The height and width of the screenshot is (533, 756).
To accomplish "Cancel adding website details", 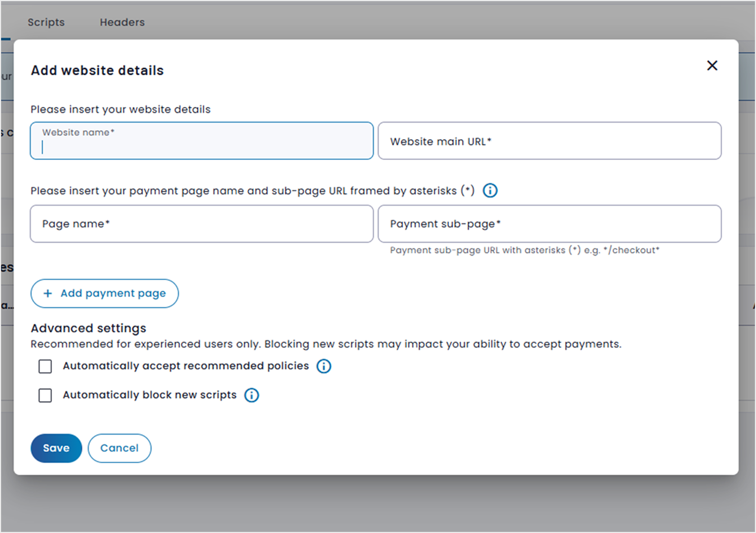I will tap(120, 448).
